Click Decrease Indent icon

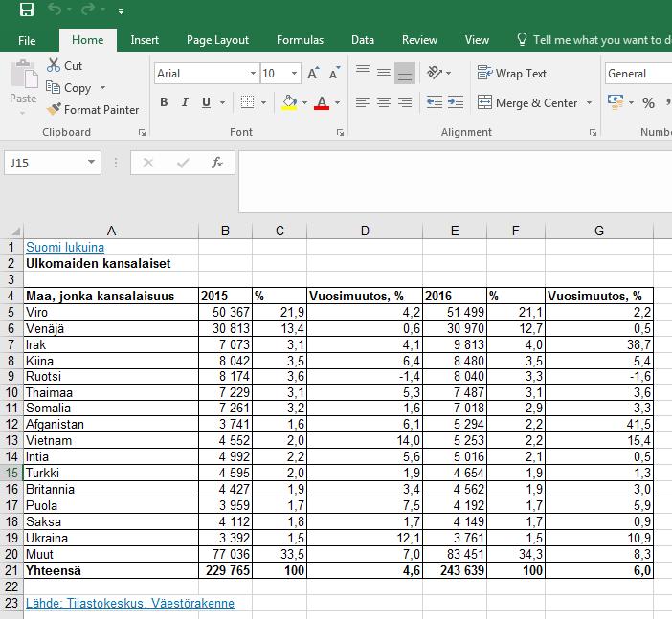pos(435,102)
